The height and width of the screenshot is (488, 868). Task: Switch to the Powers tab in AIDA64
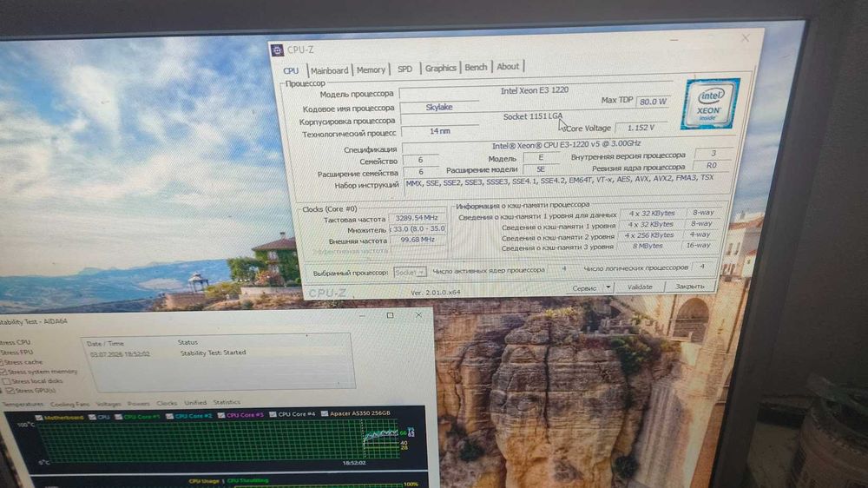pyautogui.click(x=139, y=403)
